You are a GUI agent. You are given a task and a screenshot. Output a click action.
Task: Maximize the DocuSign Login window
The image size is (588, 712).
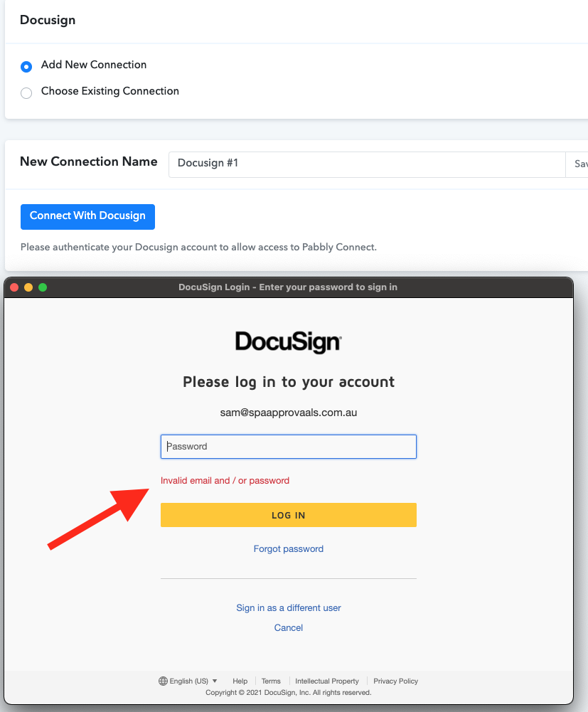coord(43,287)
